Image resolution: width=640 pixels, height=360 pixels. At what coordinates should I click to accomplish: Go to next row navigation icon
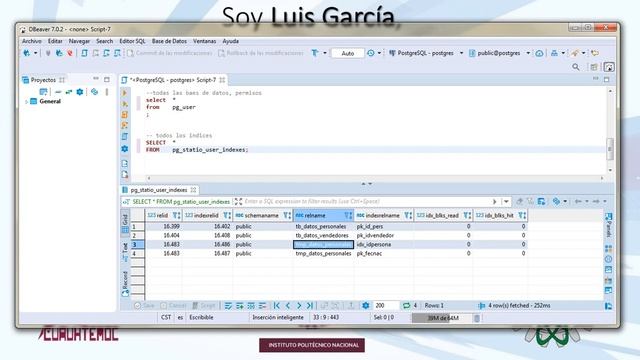(x=299, y=306)
